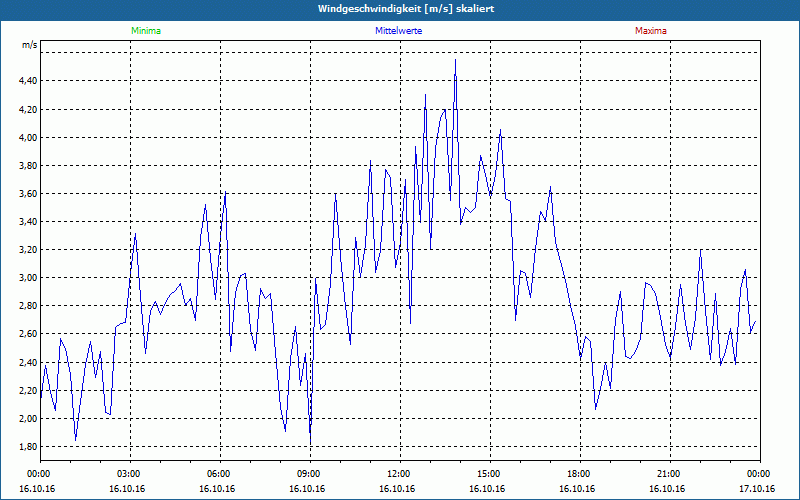The height and width of the screenshot is (500, 800).
Task: Click the 4,20 y-axis value
Action: click(29, 109)
